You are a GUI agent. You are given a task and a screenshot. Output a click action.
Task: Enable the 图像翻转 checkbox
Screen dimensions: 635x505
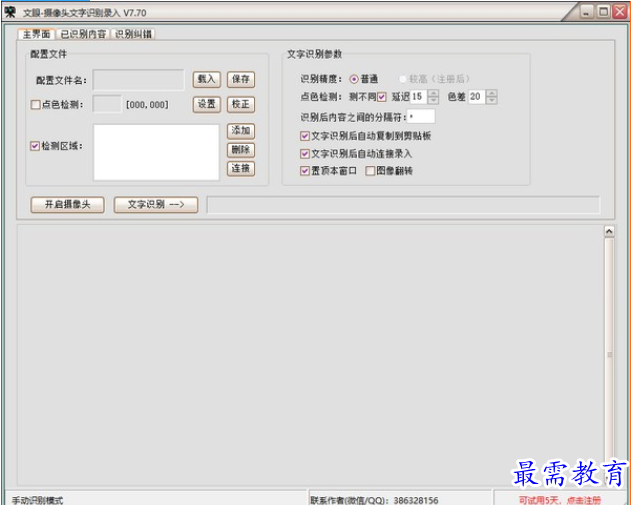370,171
